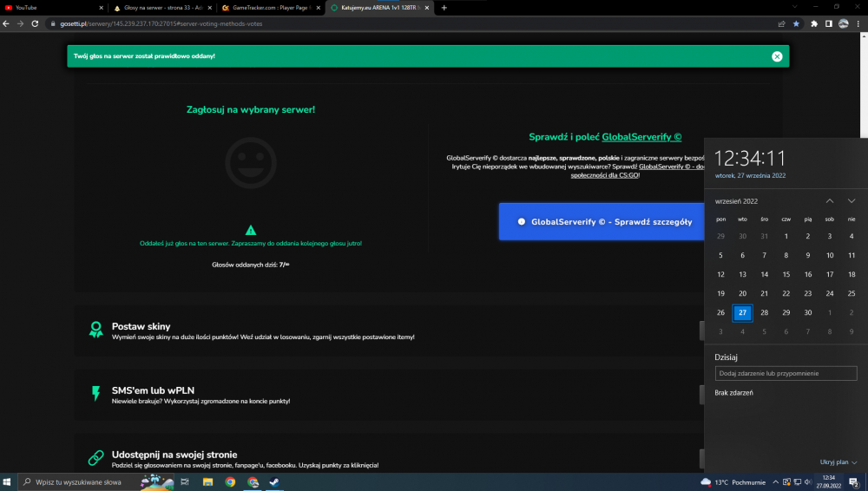Click the Postaw skiny ribbon icon
Viewport: 868px width, 491px height.
pos(95,330)
